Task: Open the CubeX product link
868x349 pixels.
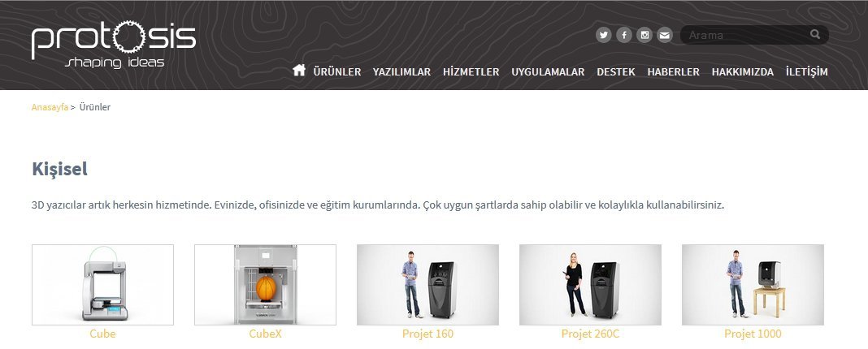Action: coord(265,334)
